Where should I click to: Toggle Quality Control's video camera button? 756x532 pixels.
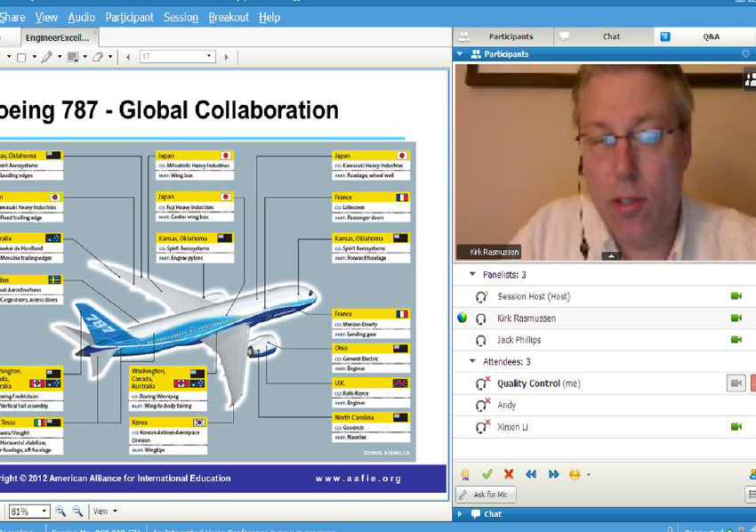tap(736, 383)
